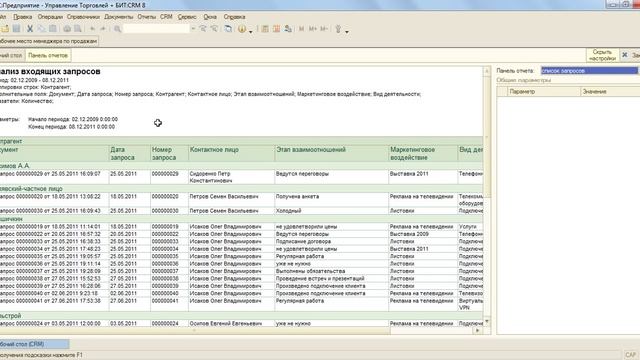The image size is (640, 360).
Task: Click the Open folder toolbar icon
Action: (x=5, y=29)
